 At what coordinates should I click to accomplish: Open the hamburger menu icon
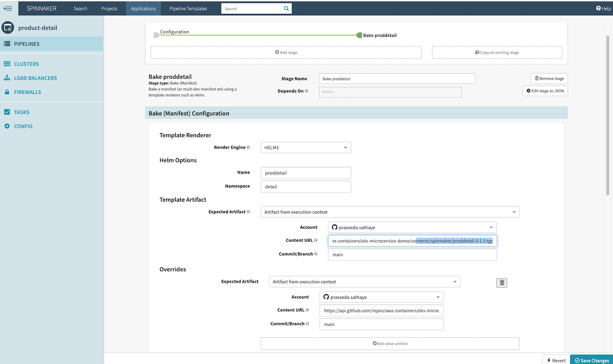(8, 8)
